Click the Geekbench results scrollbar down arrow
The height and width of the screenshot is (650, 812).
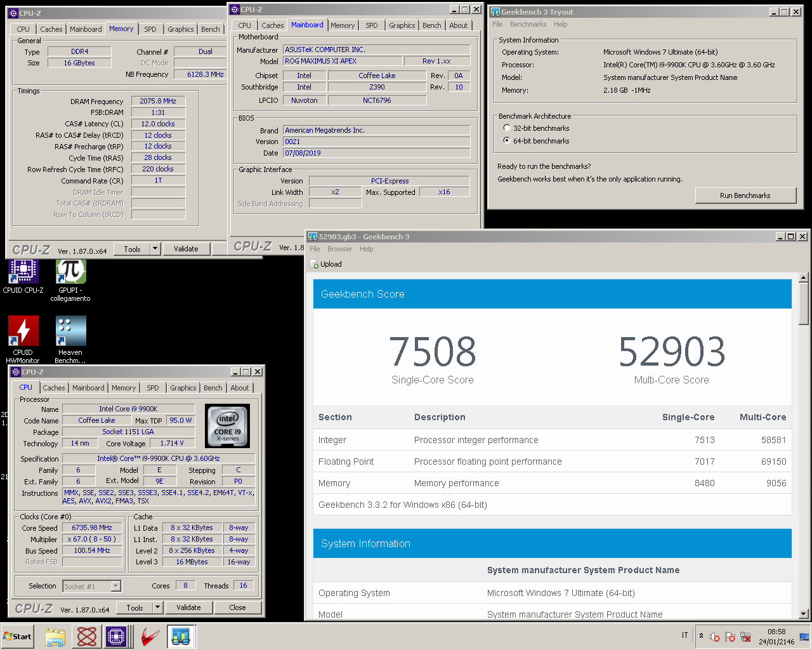[x=804, y=614]
